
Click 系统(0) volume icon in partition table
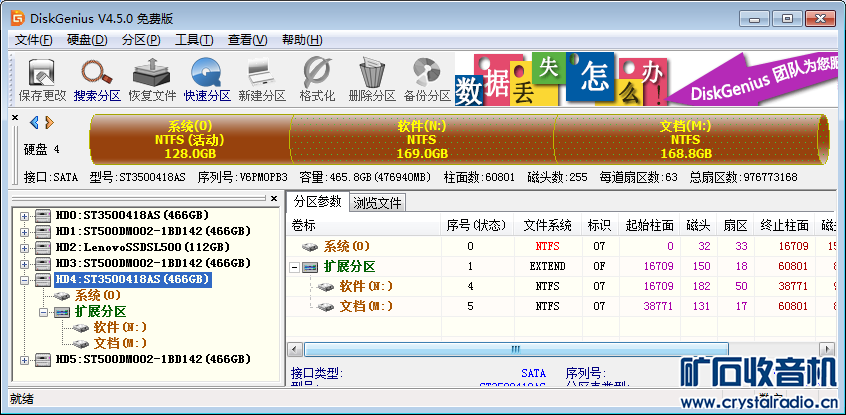click(310, 247)
